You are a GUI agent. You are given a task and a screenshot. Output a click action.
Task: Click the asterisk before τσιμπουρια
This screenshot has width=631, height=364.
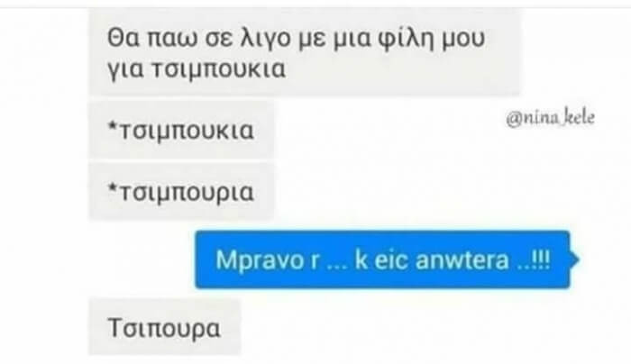(x=113, y=187)
